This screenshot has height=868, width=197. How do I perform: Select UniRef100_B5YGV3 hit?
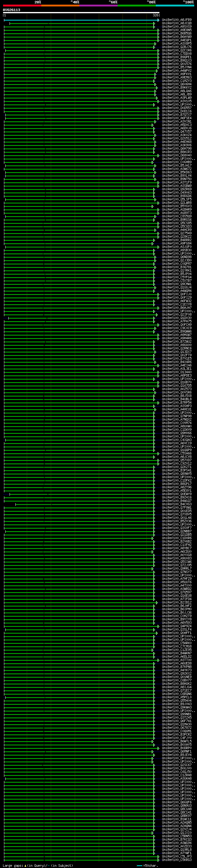pos(177,206)
